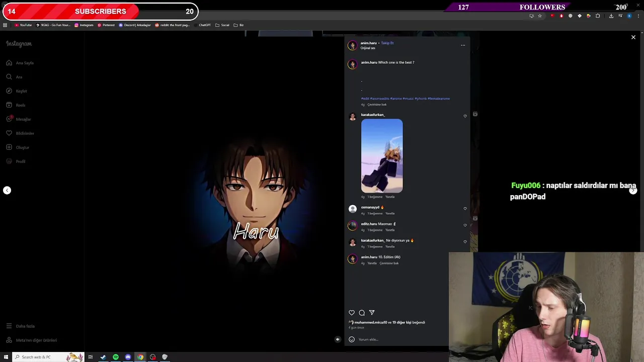Open Meta'nın diğer ürünleri
644x362 pixels.
point(31,340)
